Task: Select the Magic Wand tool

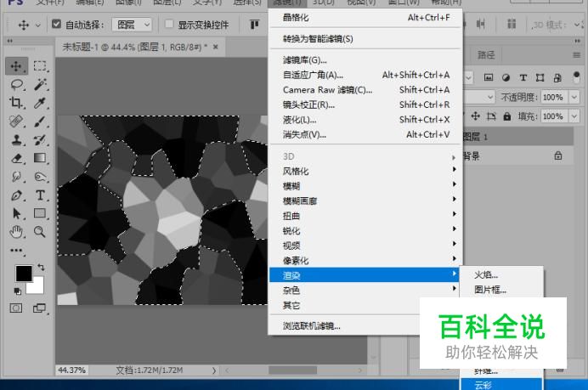Action: click(x=40, y=84)
